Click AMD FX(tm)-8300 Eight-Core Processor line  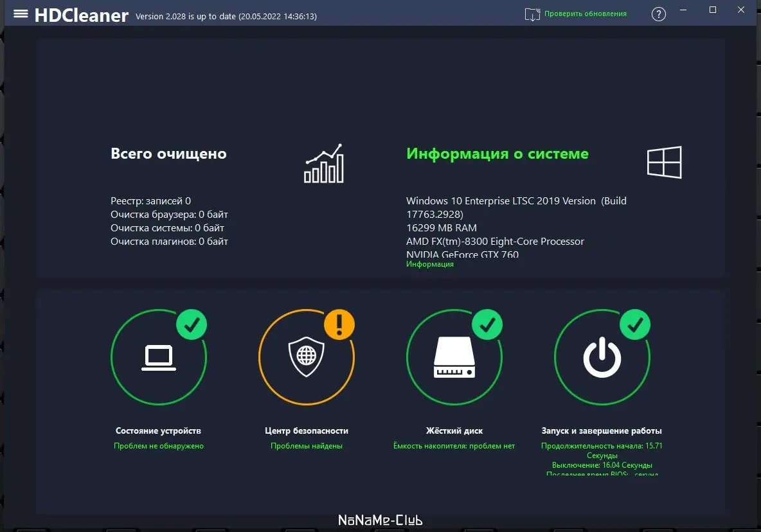(x=495, y=242)
